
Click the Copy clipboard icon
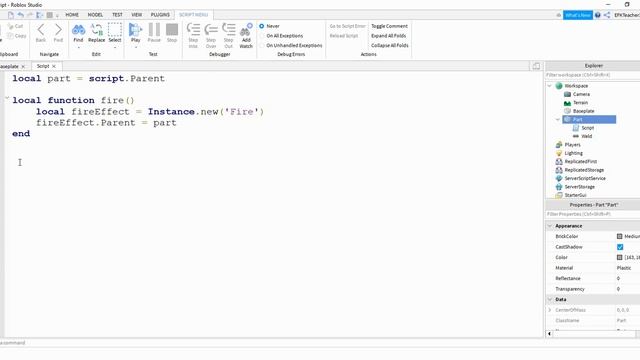coord(11,36)
